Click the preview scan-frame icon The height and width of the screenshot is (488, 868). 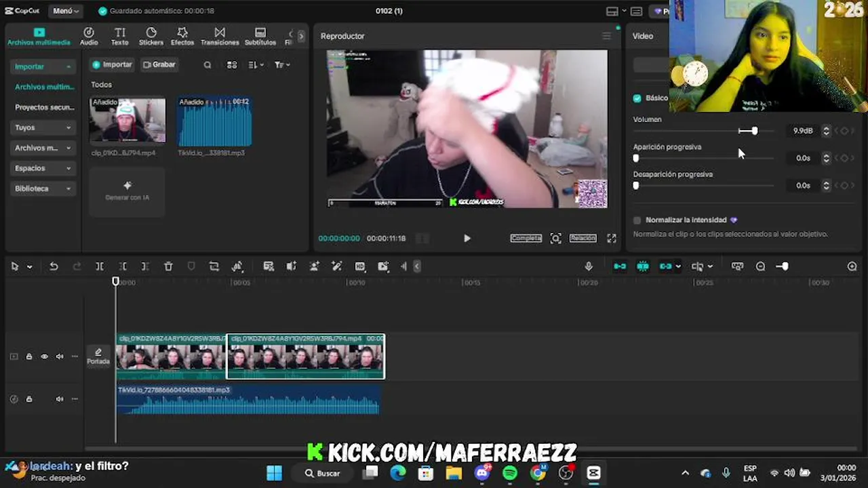[556, 239]
